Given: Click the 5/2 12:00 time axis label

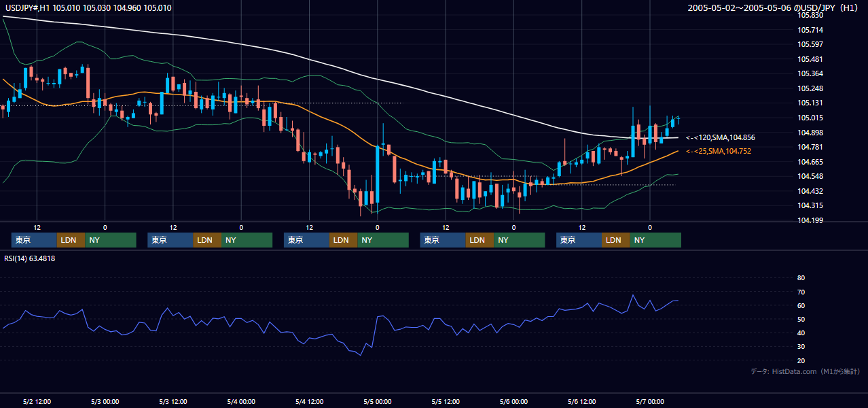Looking at the screenshot, I should coord(37,401).
